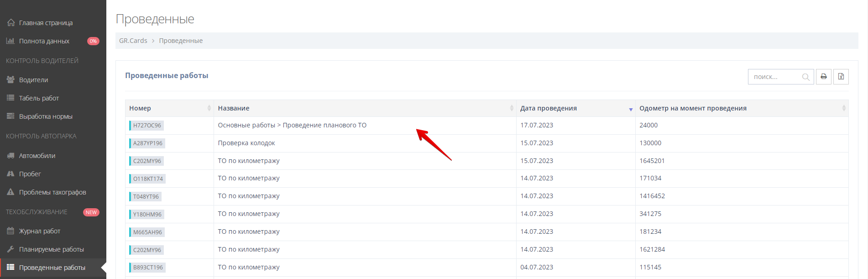Open vehicle tag A287YP196
This screenshot has height=279, width=868.
point(147,143)
